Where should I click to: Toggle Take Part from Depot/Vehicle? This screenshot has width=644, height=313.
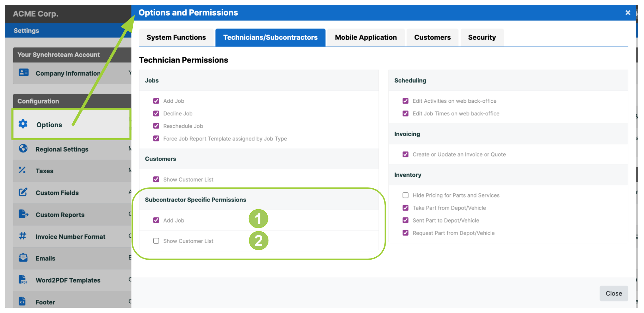[405, 208]
